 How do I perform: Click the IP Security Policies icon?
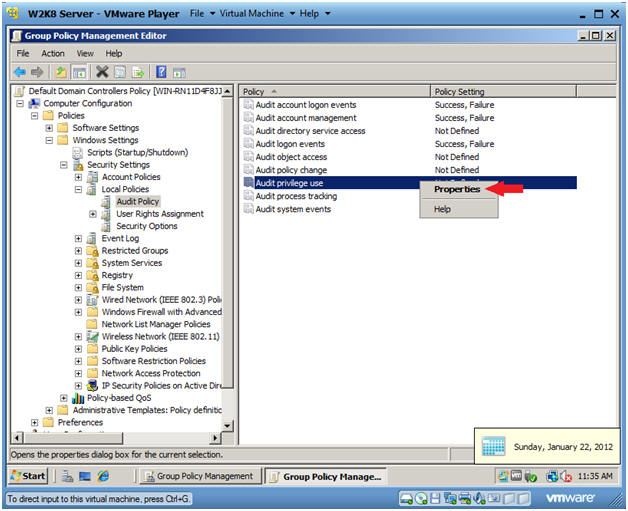93,386
